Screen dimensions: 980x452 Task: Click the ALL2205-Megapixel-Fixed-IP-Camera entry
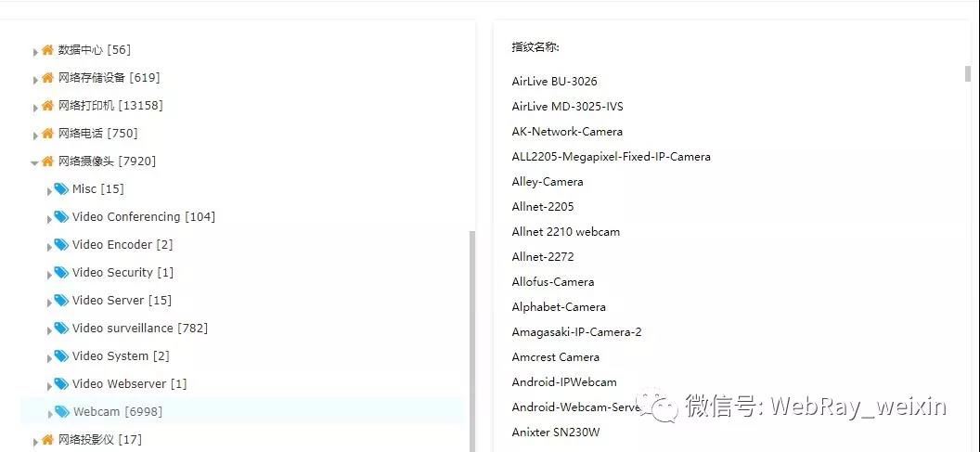pos(612,156)
